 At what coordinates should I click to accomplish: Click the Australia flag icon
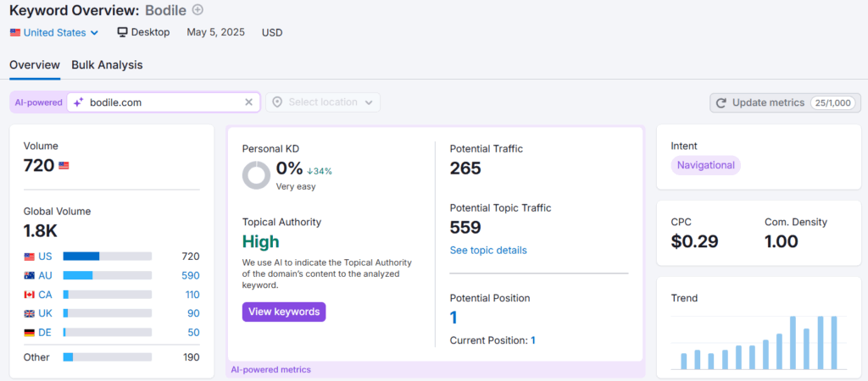[30, 275]
